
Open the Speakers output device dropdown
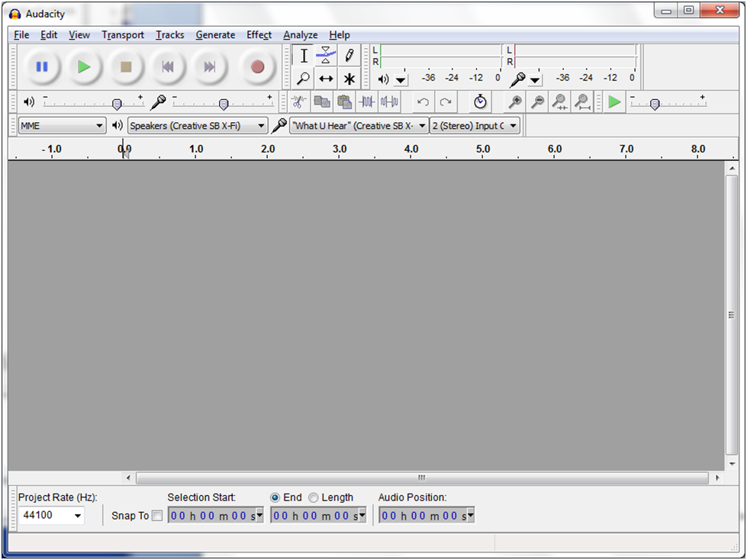[x=198, y=126]
